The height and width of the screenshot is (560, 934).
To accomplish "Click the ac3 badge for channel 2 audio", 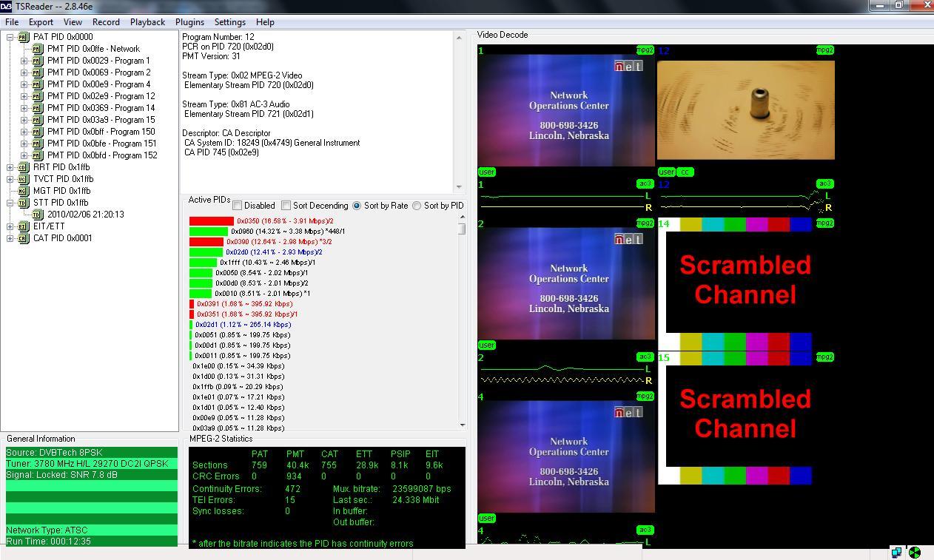I will tap(645, 357).
